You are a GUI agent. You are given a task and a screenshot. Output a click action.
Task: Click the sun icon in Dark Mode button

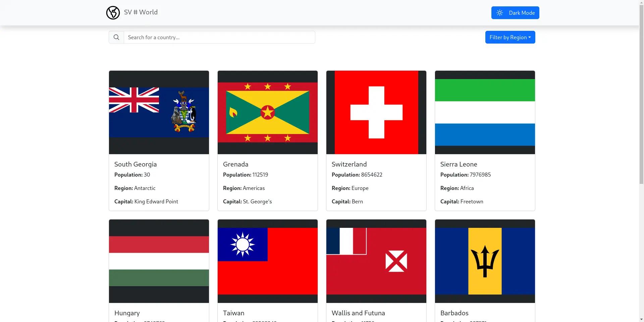tap(500, 13)
